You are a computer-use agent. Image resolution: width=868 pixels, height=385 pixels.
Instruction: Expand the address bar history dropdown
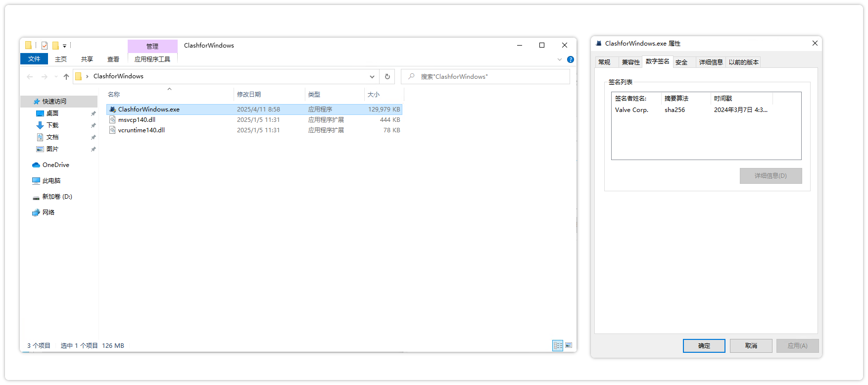pos(372,76)
